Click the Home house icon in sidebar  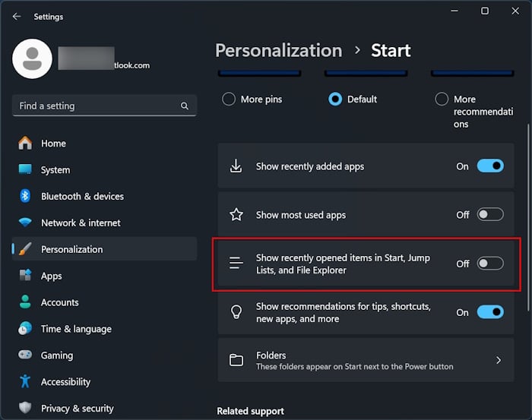(x=25, y=143)
